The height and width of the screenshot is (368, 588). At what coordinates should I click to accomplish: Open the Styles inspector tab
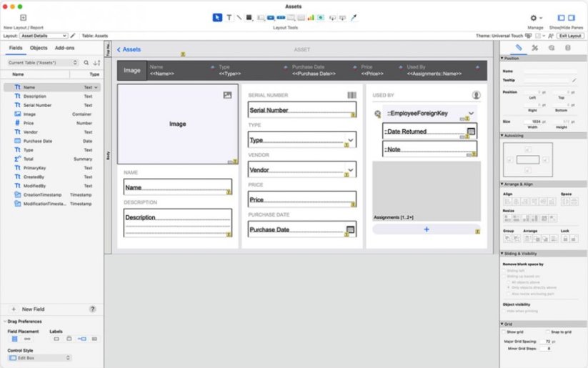(x=534, y=48)
